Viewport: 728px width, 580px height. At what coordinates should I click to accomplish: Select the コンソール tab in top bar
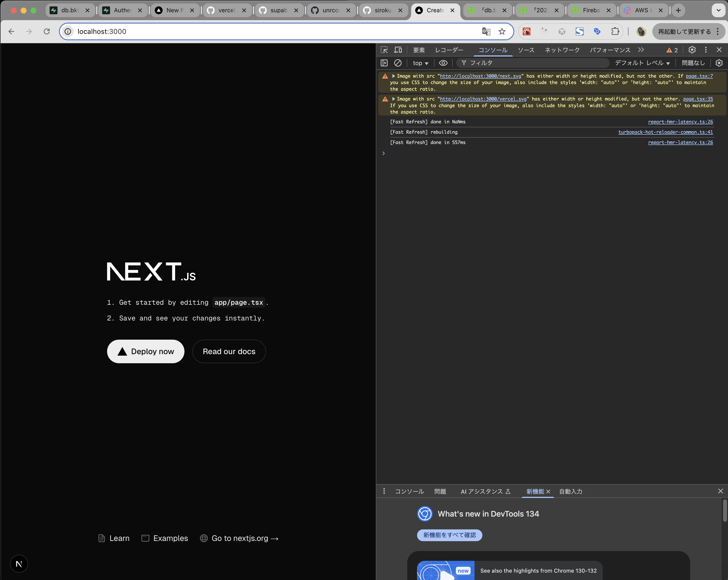(493, 50)
